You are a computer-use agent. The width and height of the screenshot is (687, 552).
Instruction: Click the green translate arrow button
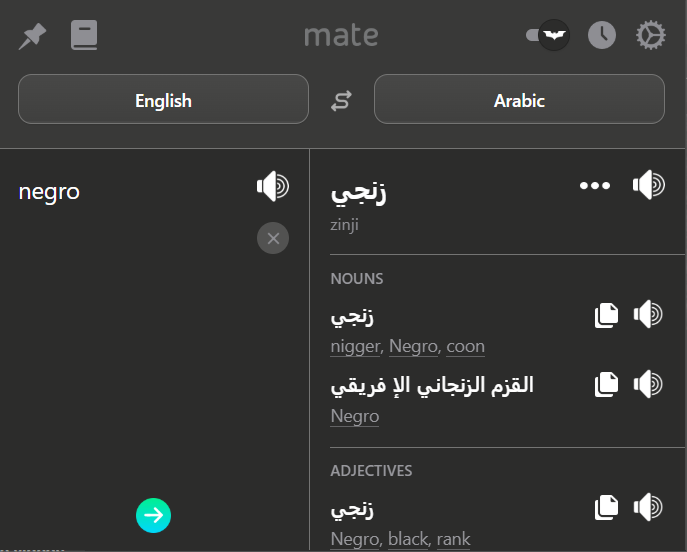[x=153, y=515]
